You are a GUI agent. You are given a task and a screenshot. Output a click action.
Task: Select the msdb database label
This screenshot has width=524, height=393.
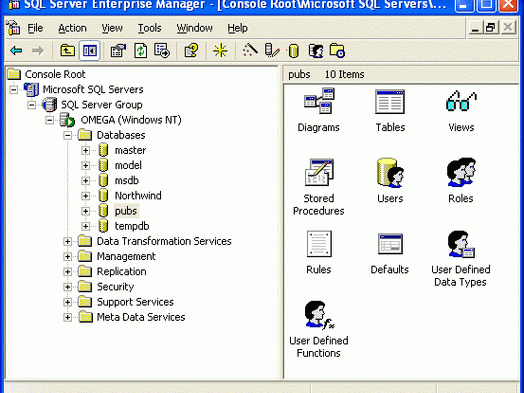pyautogui.click(x=127, y=180)
